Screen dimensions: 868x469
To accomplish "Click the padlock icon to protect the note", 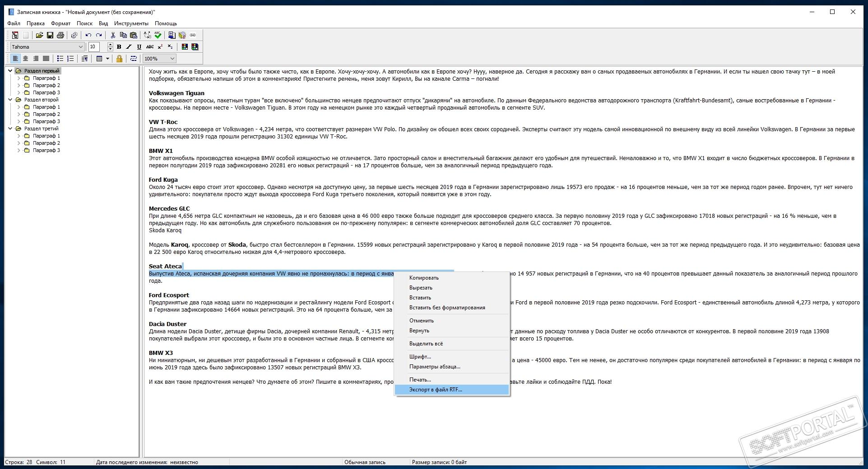I will [119, 58].
